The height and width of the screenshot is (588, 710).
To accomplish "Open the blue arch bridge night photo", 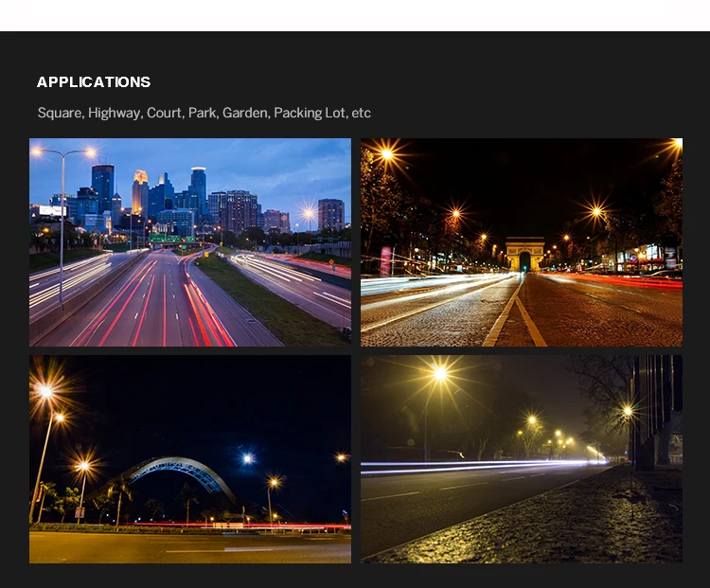I will (189, 459).
